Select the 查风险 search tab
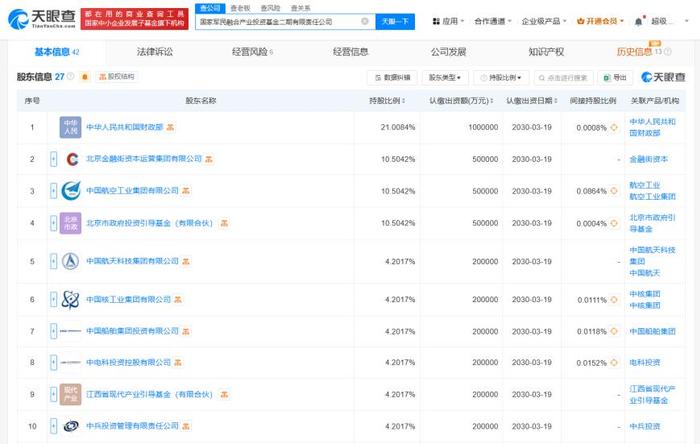The image size is (700, 444). (270, 8)
